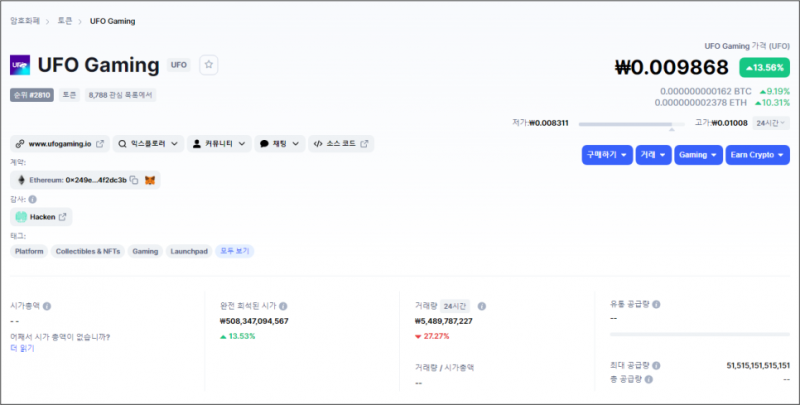The image size is (800, 405).
Task: Click info icon beside 시가총액
Action: click(x=47, y=306)
